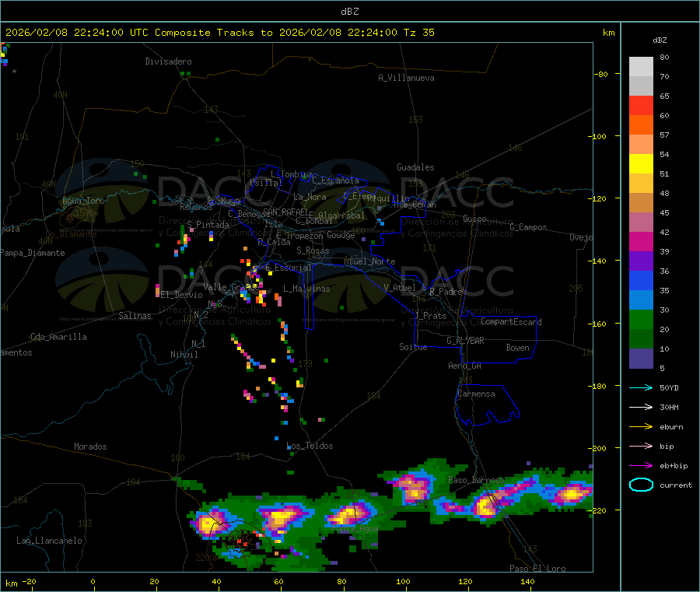Click the Lag.Llancanelo map label
The image size is (700, 592).
click(49, 541)
